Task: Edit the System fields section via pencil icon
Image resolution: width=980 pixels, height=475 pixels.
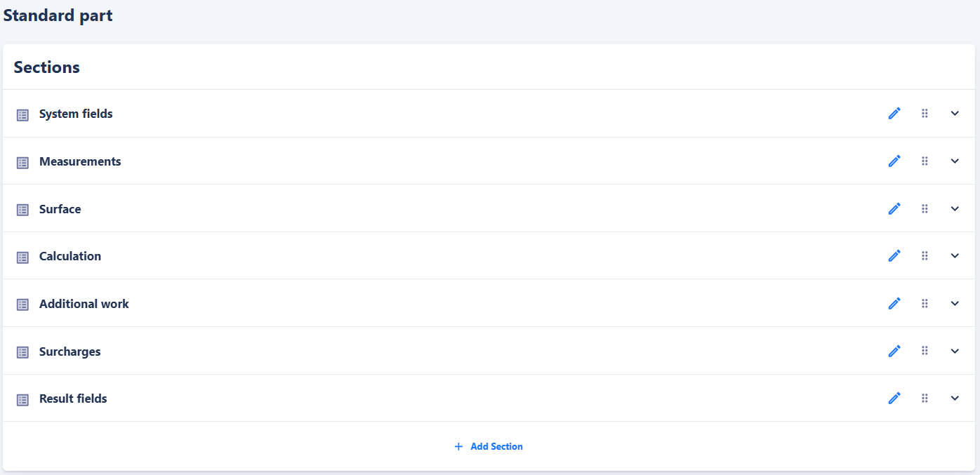Action: pyautogui.click(x=894, y=114)
